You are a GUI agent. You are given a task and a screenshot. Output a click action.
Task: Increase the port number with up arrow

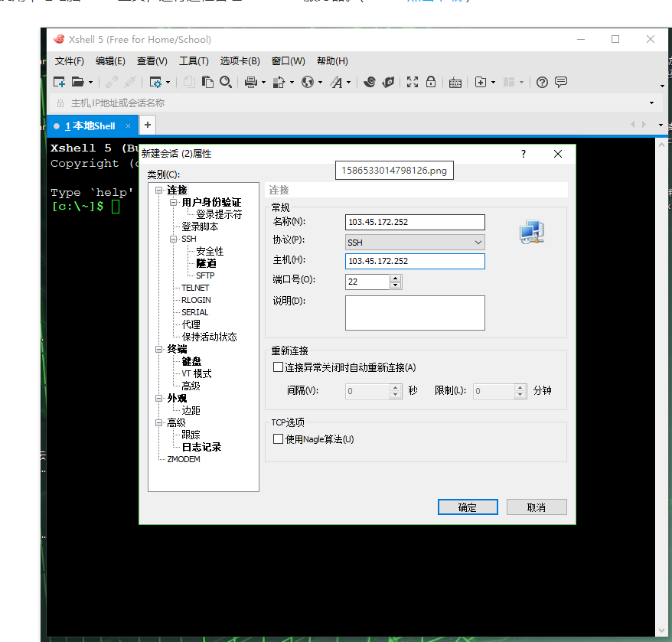click(x=395, y=278)
